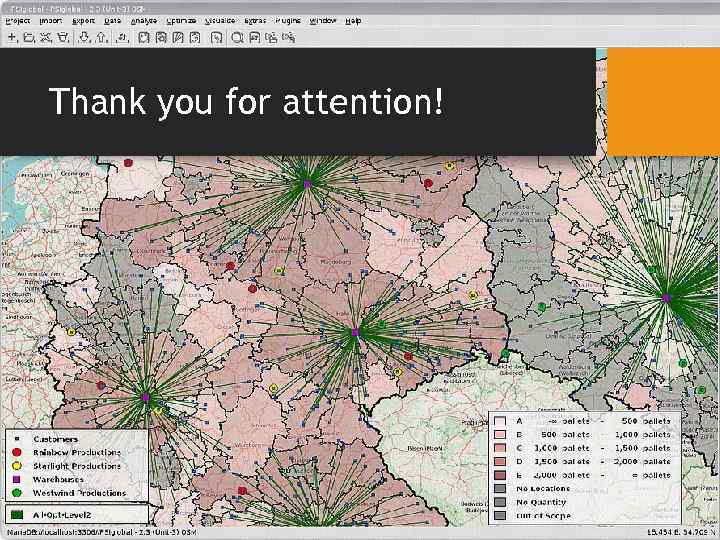This screenshot has width=720, height=540.
Task: Click the bin-shaped delete toolbar icon
Action: pyautogui.click(x=63, y=38)
